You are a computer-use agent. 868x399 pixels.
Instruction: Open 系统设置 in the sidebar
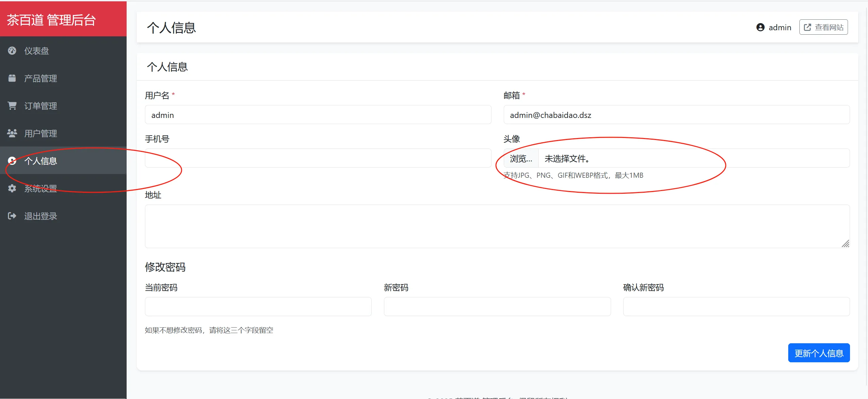40,188
